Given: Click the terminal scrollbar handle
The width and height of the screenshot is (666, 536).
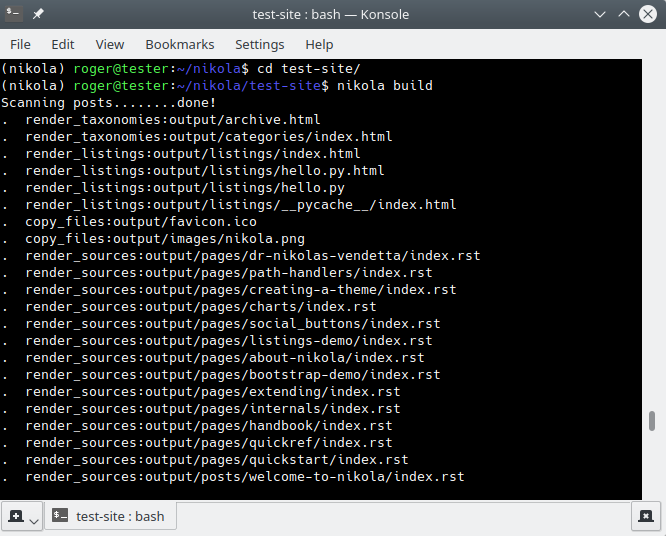Looking at the screenshot, I should point(652,421).
